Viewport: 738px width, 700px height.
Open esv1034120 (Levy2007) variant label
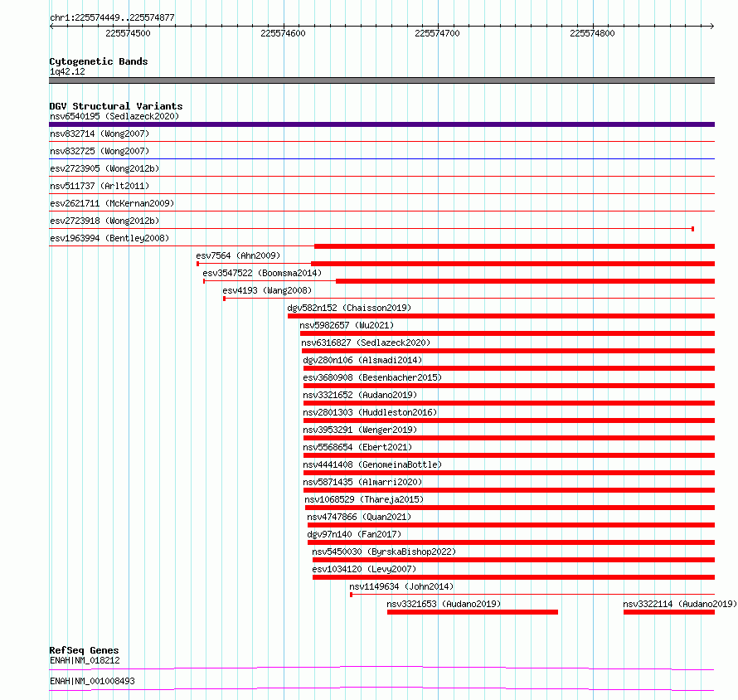tap(364, 569)
